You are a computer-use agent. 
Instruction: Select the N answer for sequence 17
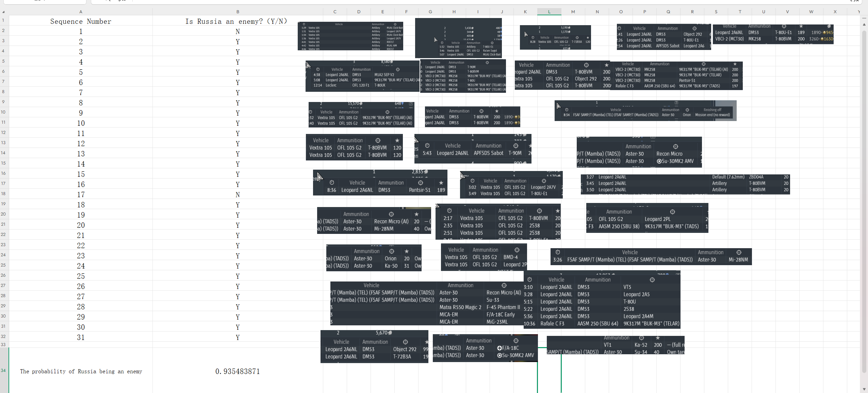point(238,194)
